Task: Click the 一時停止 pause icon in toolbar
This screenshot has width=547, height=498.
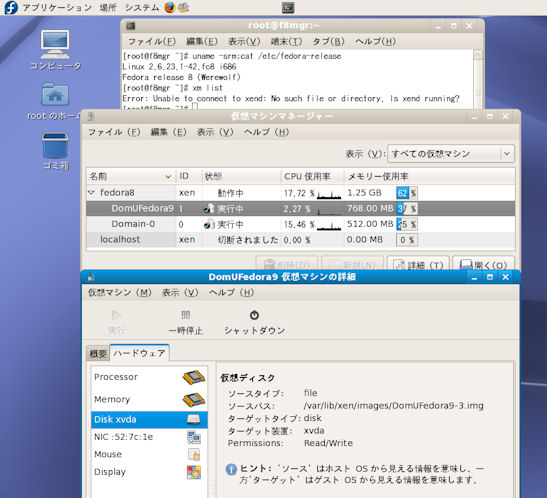Action: 186,315
